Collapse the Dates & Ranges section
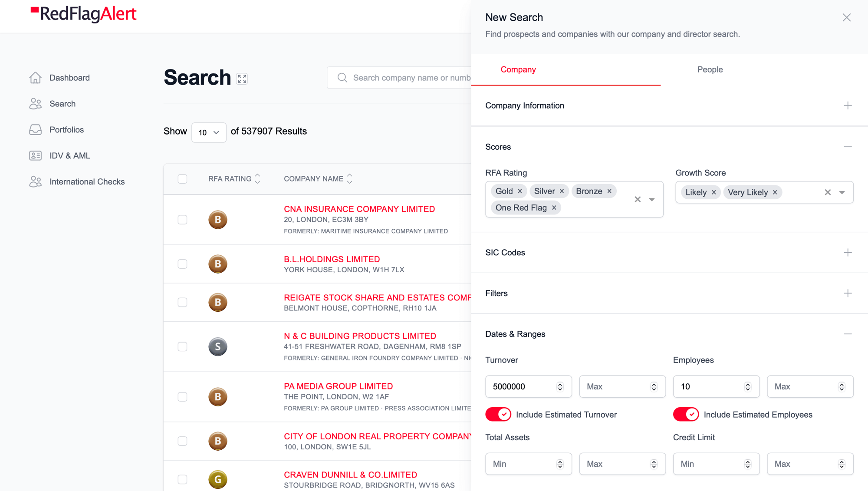This screenshot has width=868, height=491. pyautogui.click(x=848, y=334)
